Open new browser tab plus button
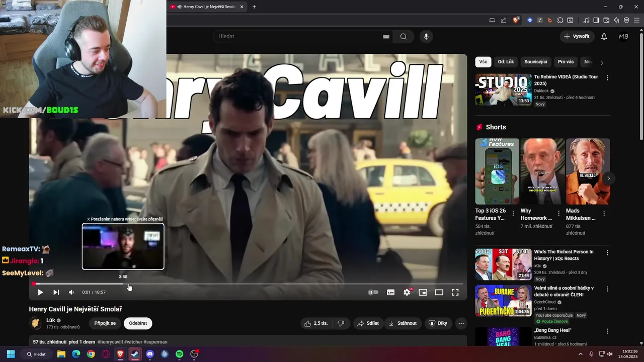 254,7
